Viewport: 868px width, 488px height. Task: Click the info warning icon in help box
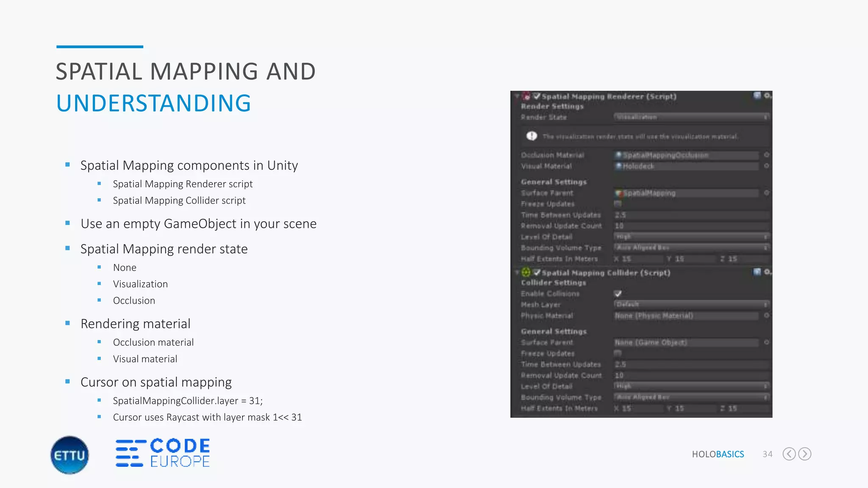tap(531, 136)
